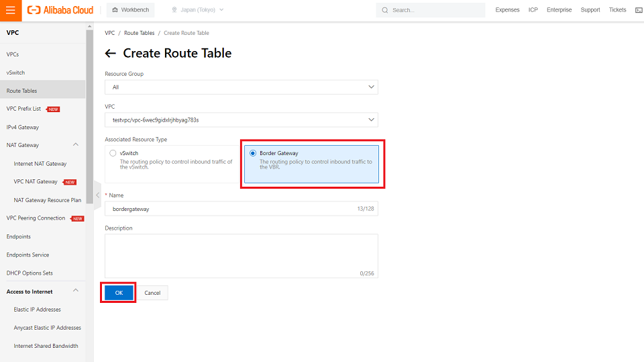Open the Resource Group dropdown
This screenshot has width=644, height=362.
[241, 87]
